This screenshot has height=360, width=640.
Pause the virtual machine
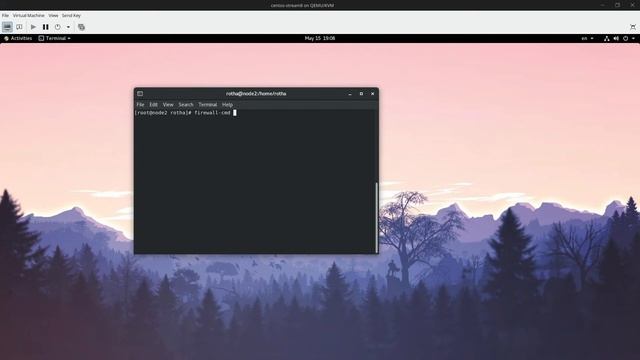click(46, 27)
